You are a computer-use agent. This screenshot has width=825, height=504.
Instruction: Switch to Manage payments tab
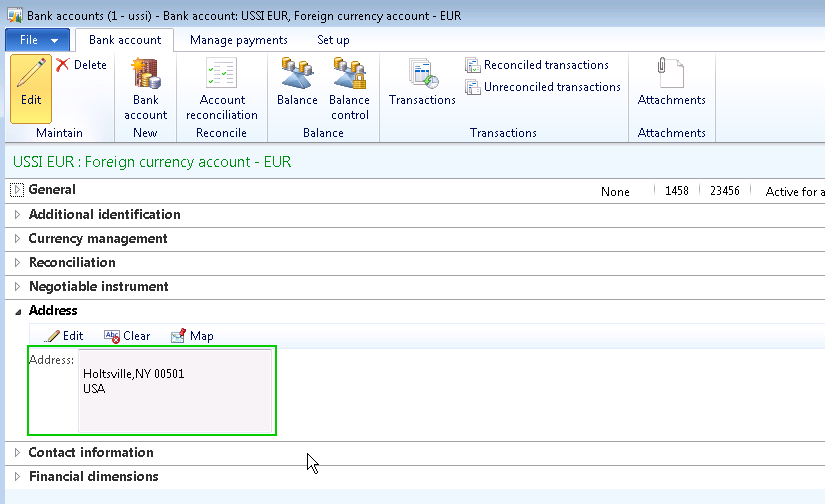(x=238, y=40)
